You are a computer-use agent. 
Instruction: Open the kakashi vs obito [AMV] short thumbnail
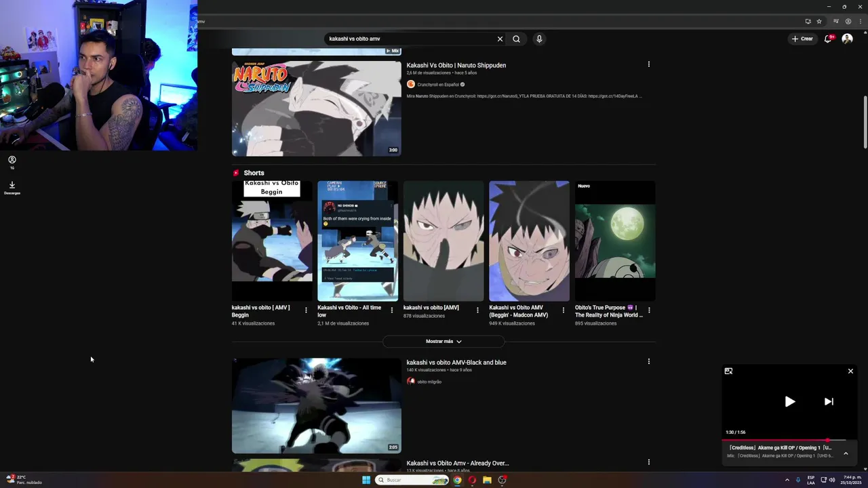(x=443, y=241)
